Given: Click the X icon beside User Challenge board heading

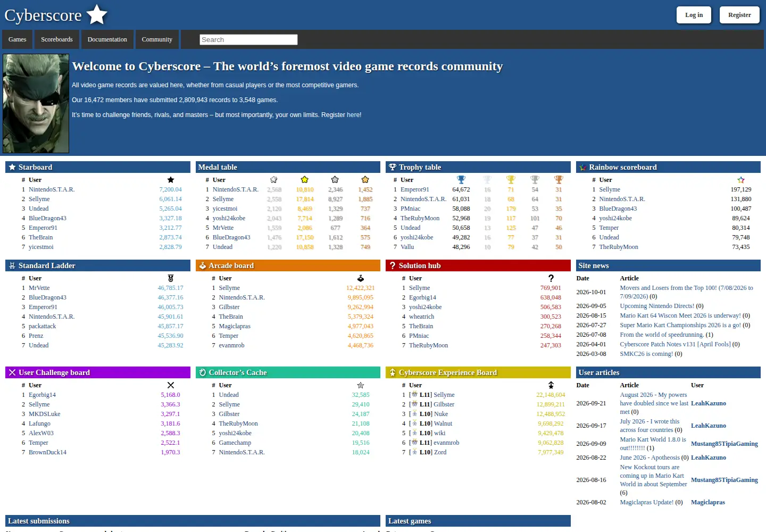Looking at the screenshot, I should click(x=12, y=372).
